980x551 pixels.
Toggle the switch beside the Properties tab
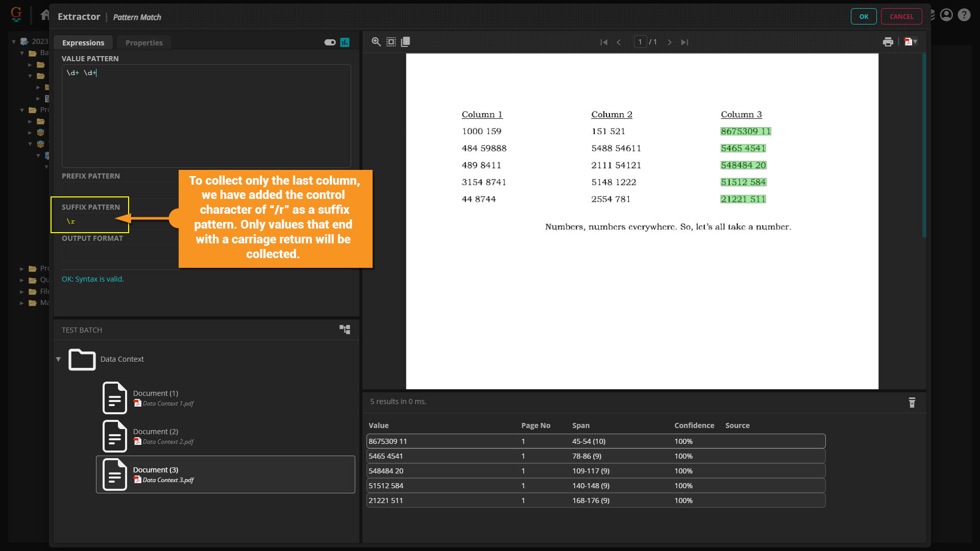click(330, 42)
